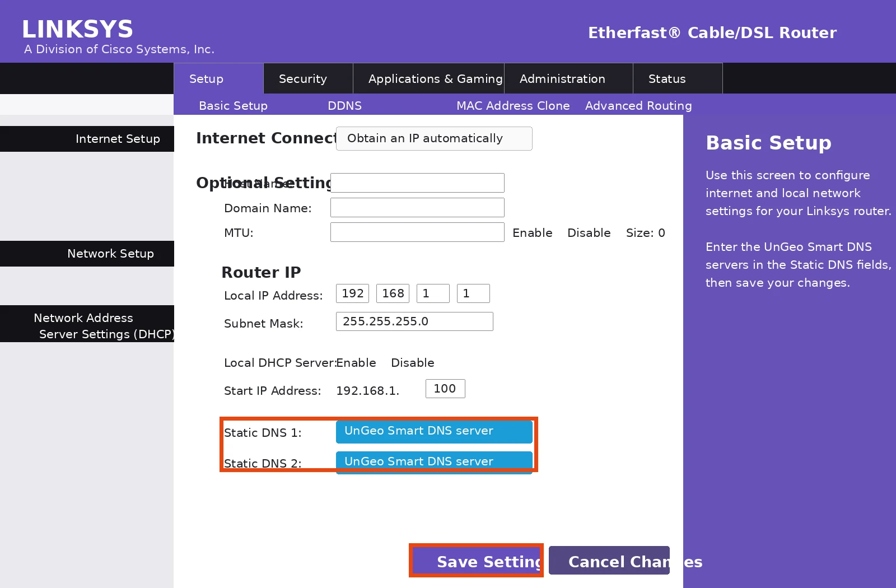Enable the Local DHCP Server
The height and width of the screenshot is (588, 896).
[356, 363]
